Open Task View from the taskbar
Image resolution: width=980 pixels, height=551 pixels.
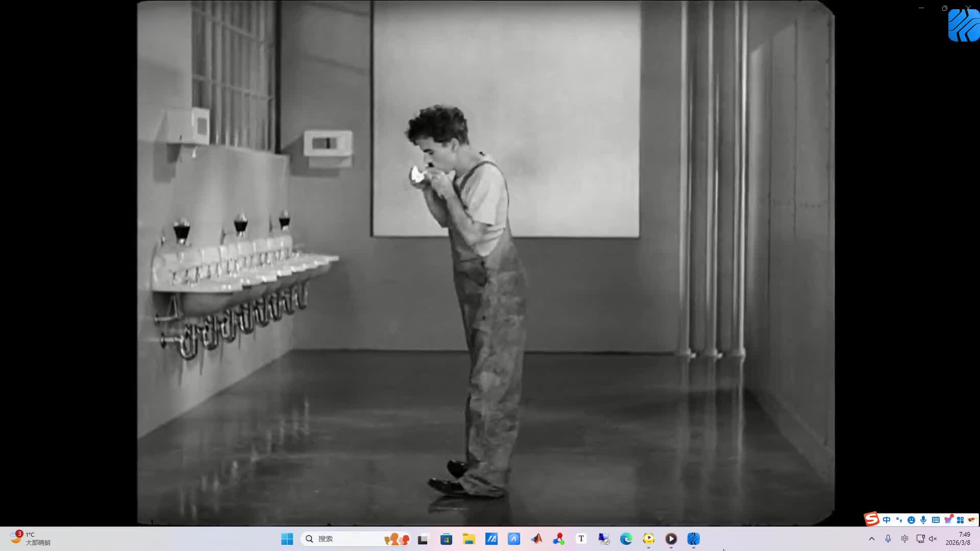tap(423, 539)
